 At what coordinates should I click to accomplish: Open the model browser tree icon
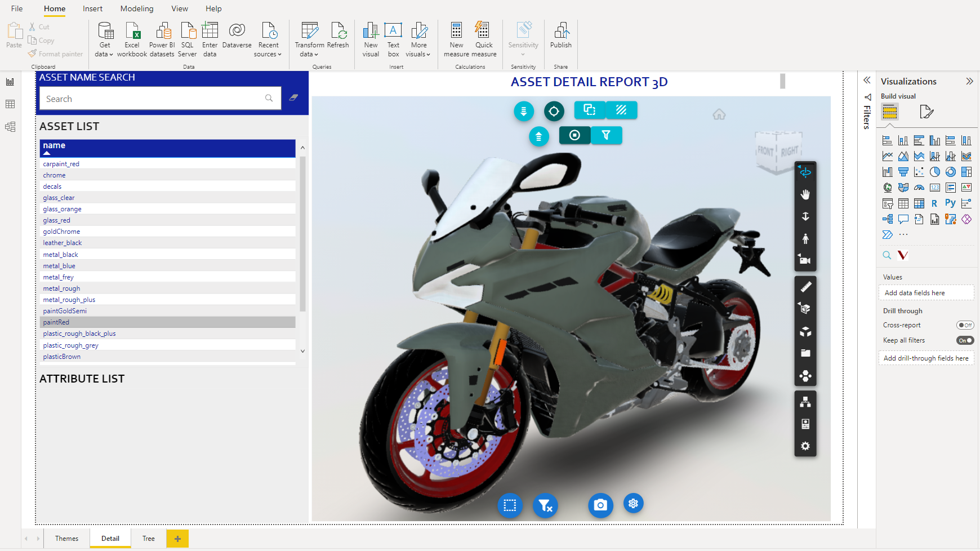tap(805, 402)
